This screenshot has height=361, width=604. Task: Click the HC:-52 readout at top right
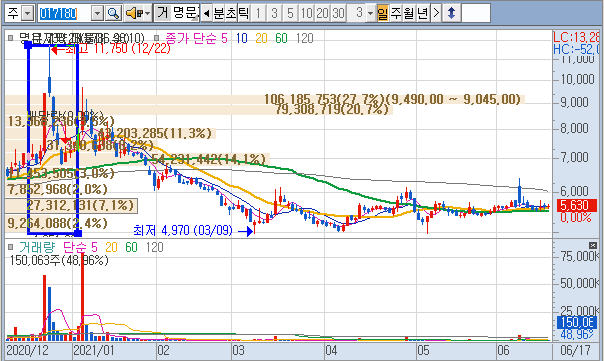pos(576,49)
